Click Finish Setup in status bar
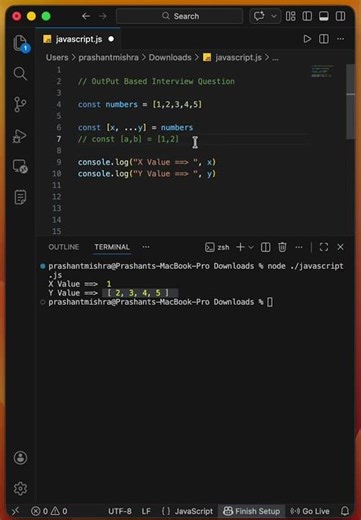 (x=252, y=511)
